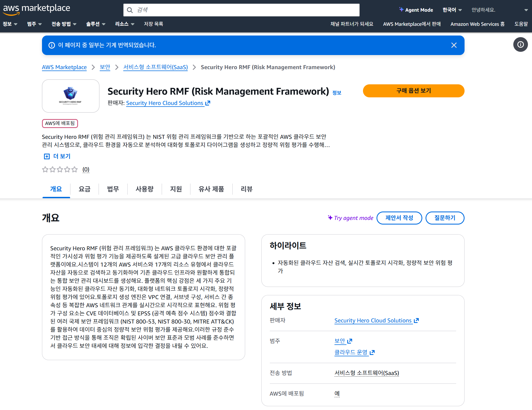
Task: Click the 예 value for AWS에 배포됨
Action: (337, 394)
